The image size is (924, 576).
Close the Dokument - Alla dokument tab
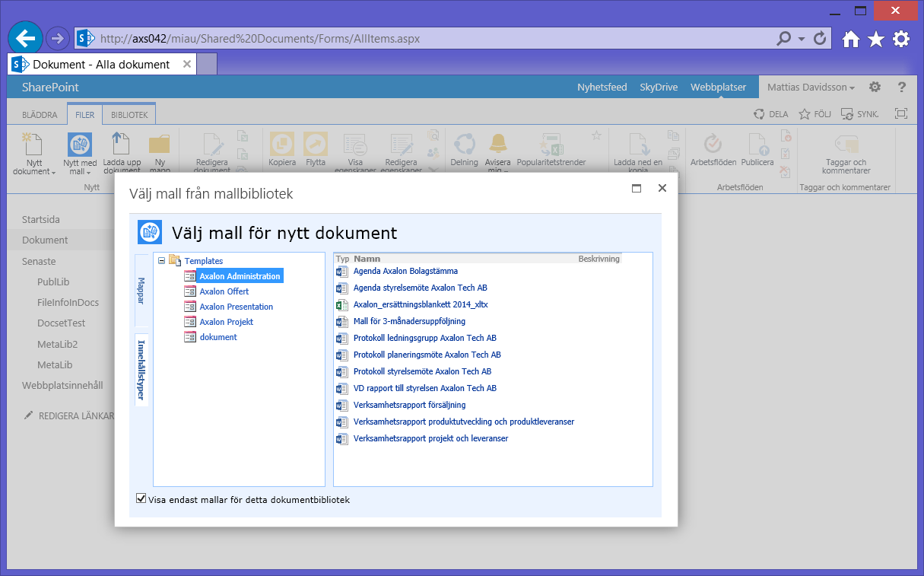click(x=186, y=64)
